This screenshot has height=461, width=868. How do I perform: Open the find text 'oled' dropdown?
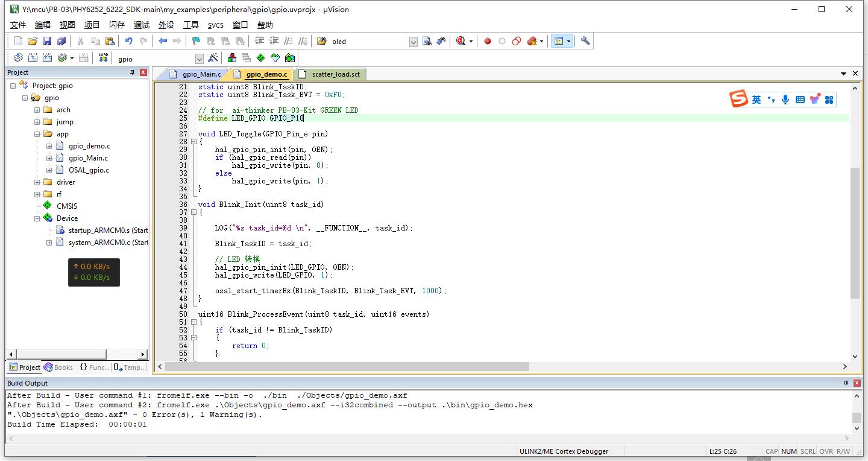[x=414, y=42]
